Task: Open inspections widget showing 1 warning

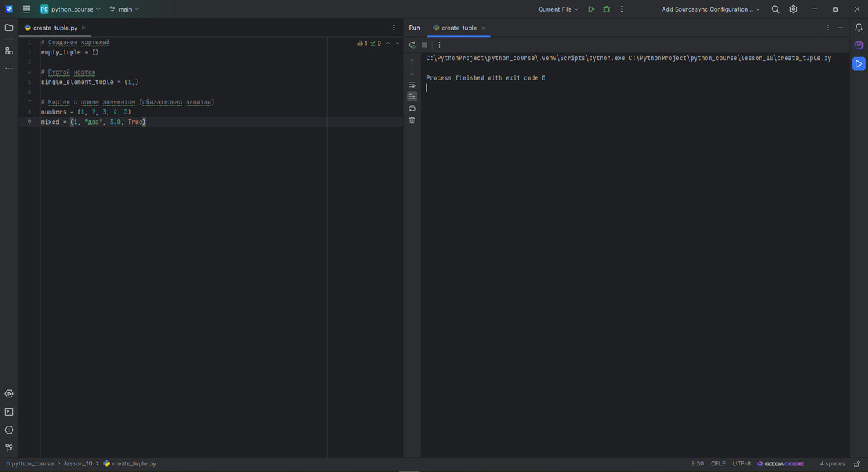Action: tap(362, 43)
